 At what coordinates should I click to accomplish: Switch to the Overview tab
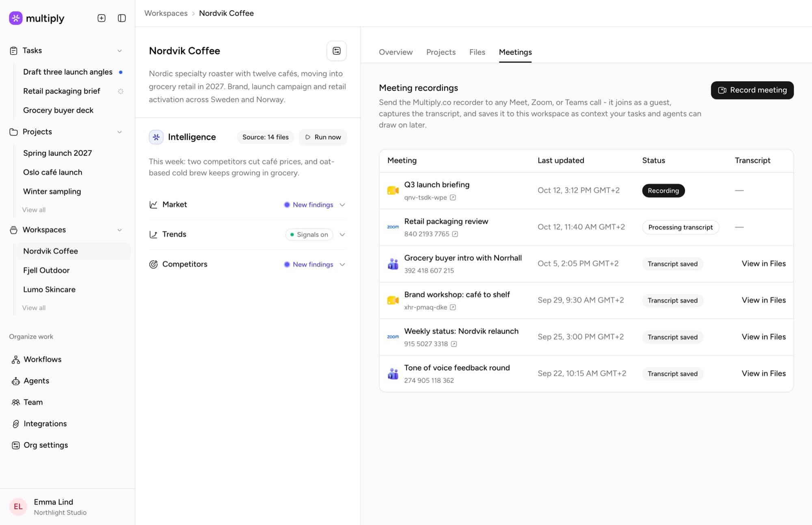click(x=395, y=52)
